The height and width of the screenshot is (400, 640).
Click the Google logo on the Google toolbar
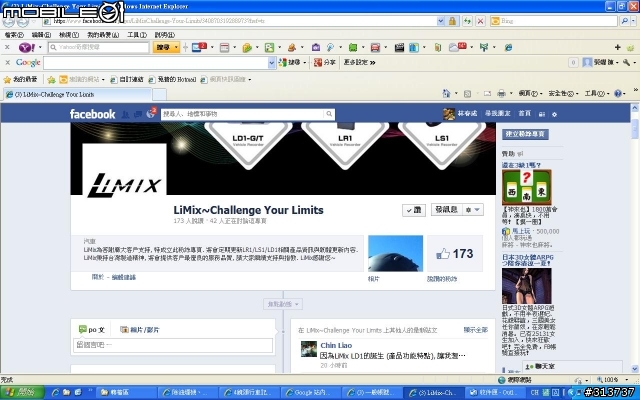pos(28,62)
